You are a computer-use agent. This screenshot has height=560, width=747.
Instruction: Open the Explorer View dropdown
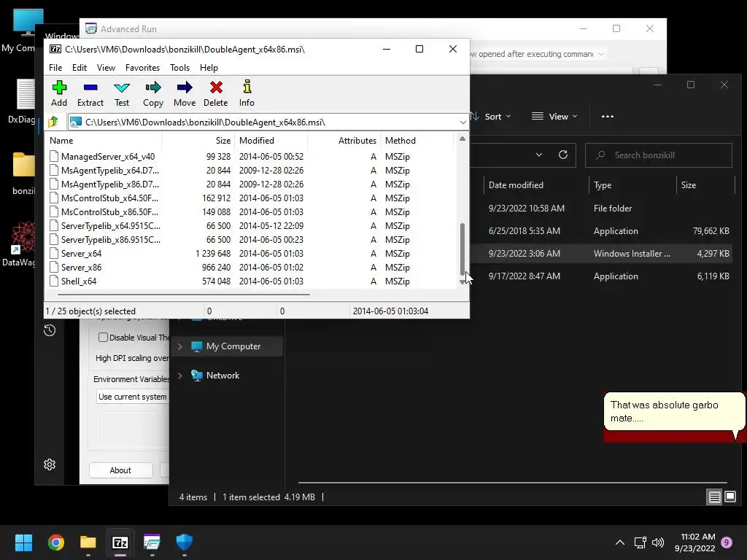pyautogui.click(x=554, y=116)
